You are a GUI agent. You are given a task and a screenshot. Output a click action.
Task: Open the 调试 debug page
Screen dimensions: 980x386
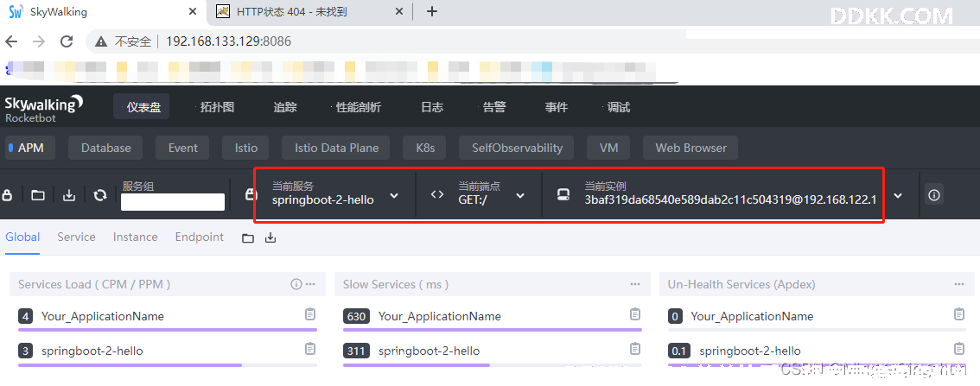coord(618,107)
